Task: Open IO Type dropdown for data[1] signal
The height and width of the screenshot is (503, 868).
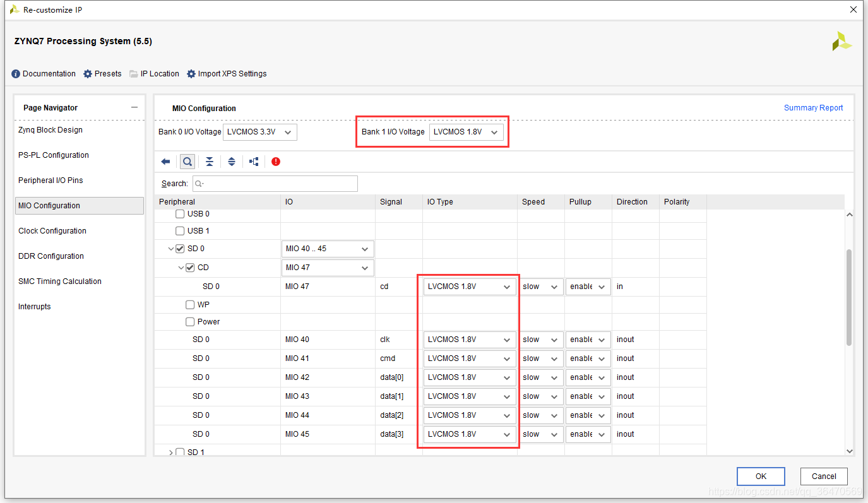Action: pyautogui.click(x=470, y=396)
